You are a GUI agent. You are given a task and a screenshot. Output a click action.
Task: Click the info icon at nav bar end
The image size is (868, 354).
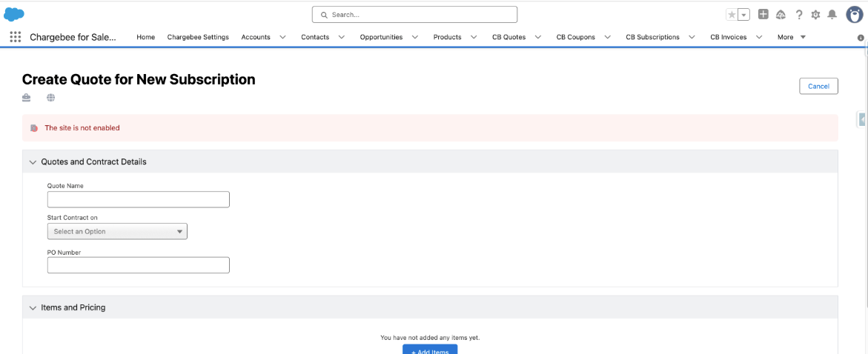pos(861,38)
